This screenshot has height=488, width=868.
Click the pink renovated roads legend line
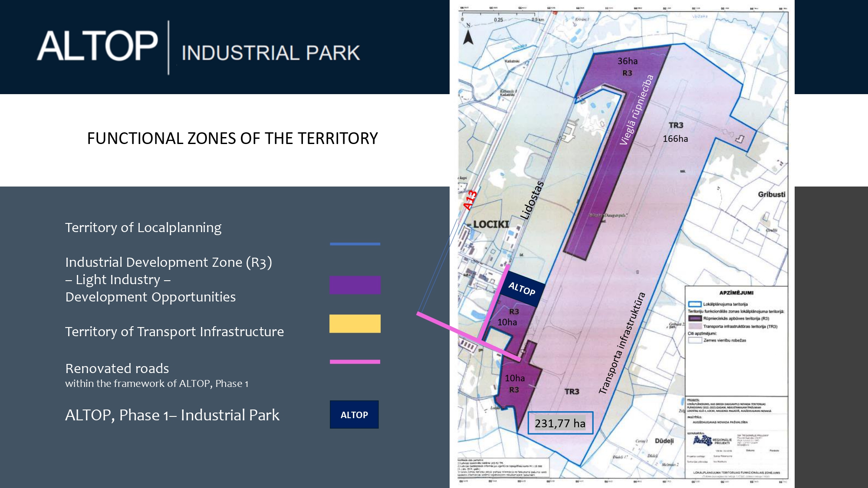355,362
